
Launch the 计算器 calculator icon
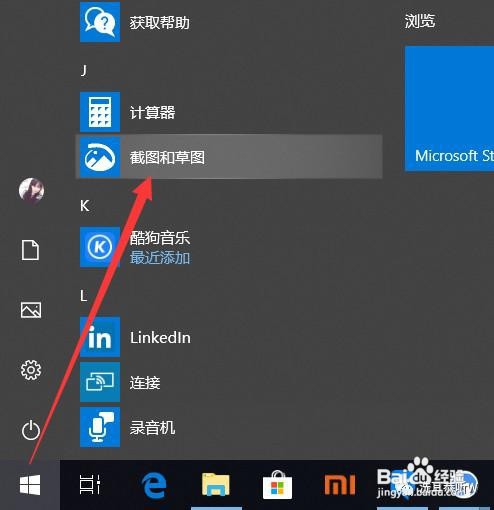[x=100, y=112]
